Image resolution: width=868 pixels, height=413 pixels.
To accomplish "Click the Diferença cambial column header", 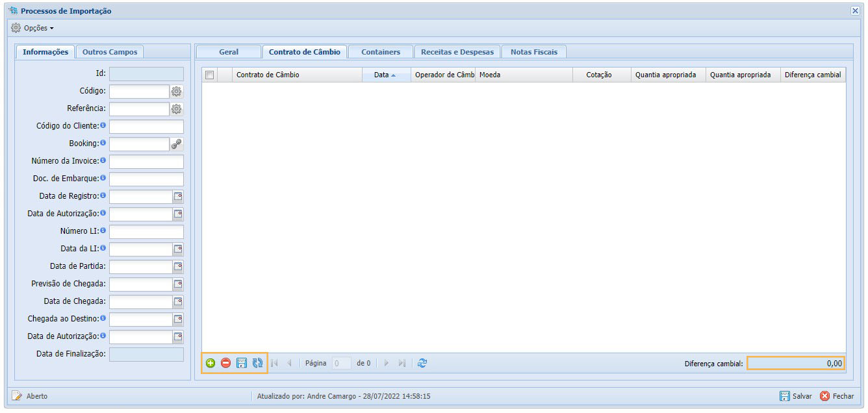I will click(813, 75).
